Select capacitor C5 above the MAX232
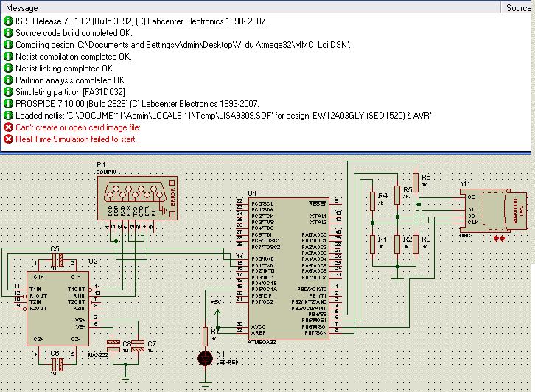The height and width of the screenshot is (392, 535). [57, 260]
